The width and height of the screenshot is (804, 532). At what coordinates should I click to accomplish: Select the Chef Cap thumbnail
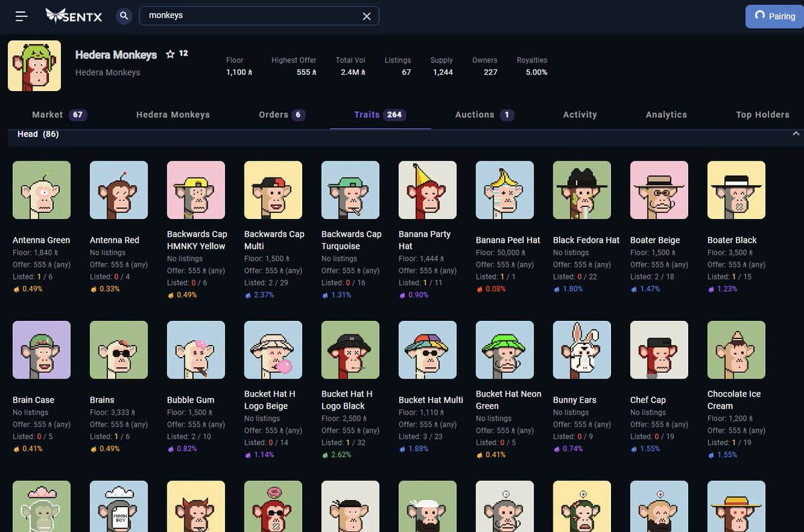point(659,350)
